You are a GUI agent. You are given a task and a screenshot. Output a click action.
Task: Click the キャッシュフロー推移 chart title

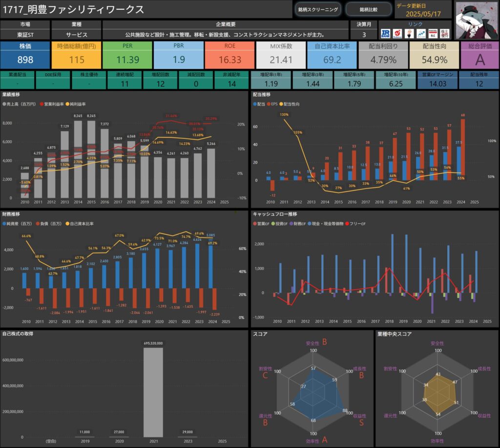(275, 214)
